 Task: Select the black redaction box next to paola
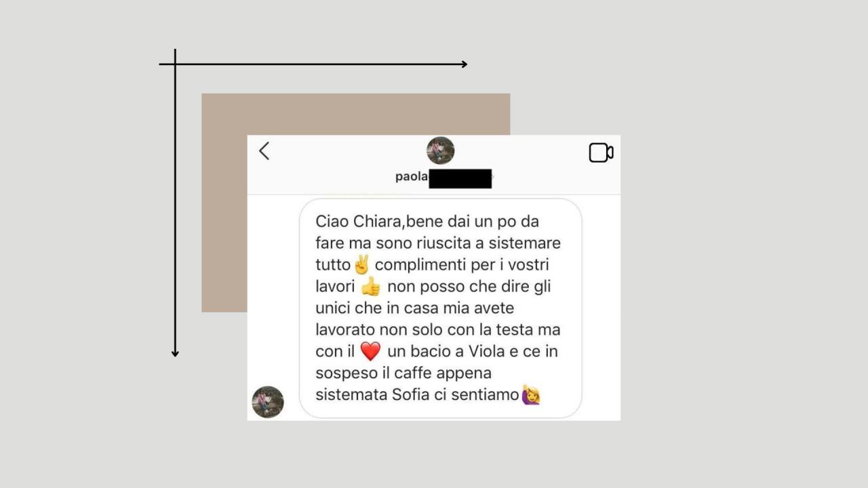coord(460,178)
